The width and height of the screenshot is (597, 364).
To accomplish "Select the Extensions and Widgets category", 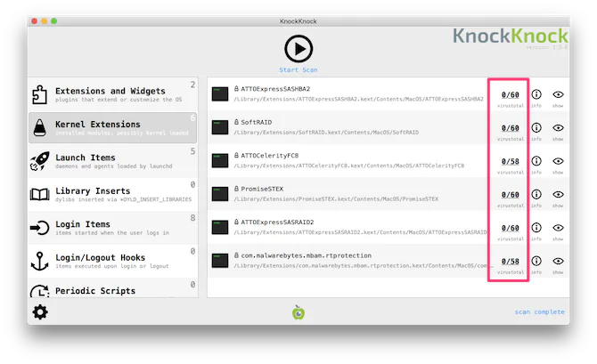I will [113, 94].
